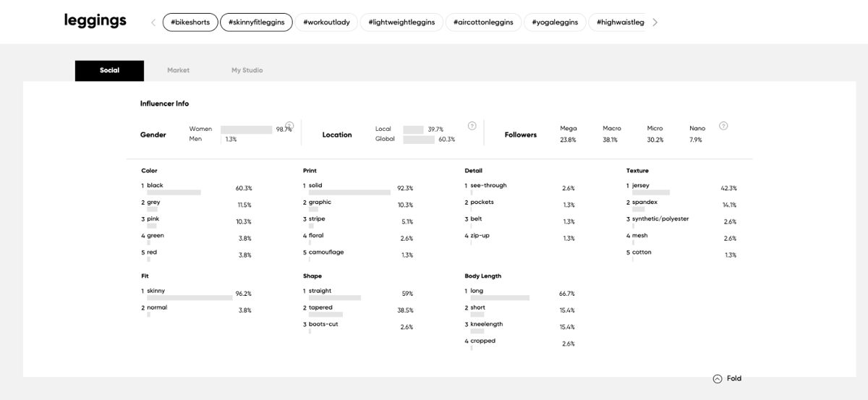Click the pink color row
This screenshot has width=868, height=400.
[197, 221]
